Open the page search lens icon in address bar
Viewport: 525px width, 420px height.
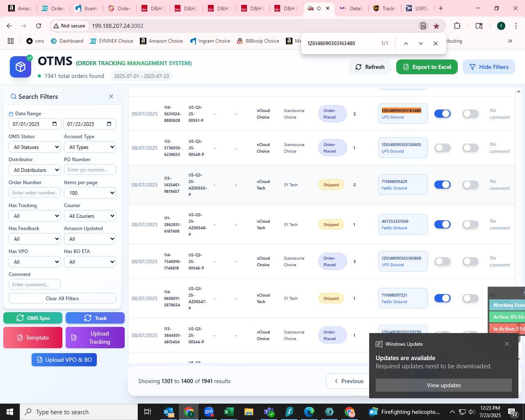click(x=423, y=26)
